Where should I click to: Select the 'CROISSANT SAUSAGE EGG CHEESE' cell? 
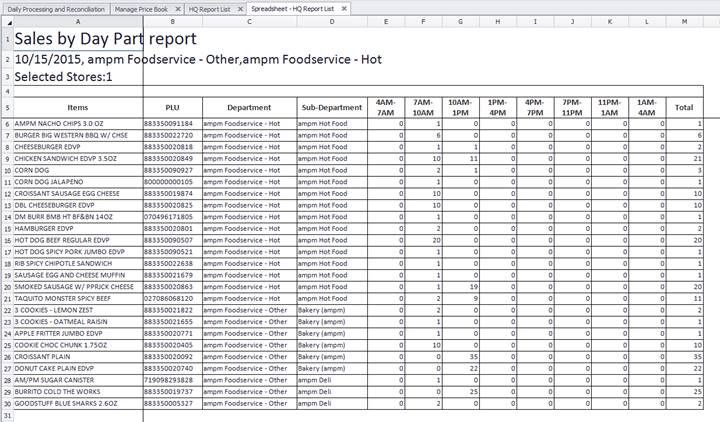[78, 194]
